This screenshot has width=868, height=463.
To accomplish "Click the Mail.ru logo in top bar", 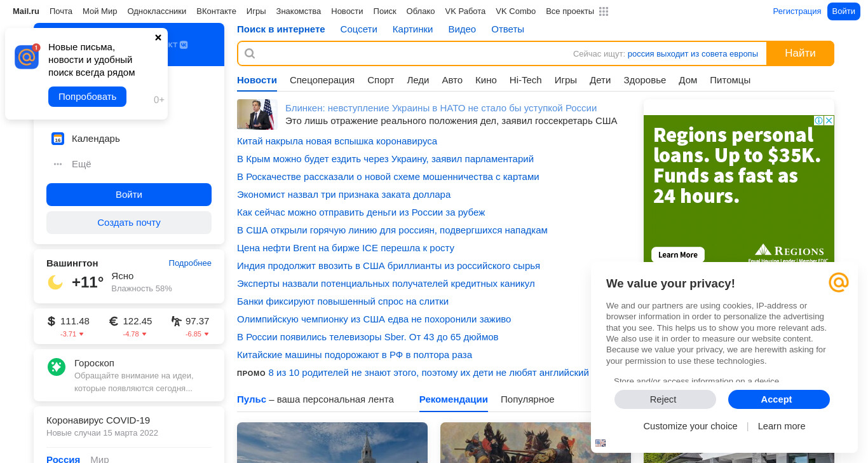I will coord(26,11).
